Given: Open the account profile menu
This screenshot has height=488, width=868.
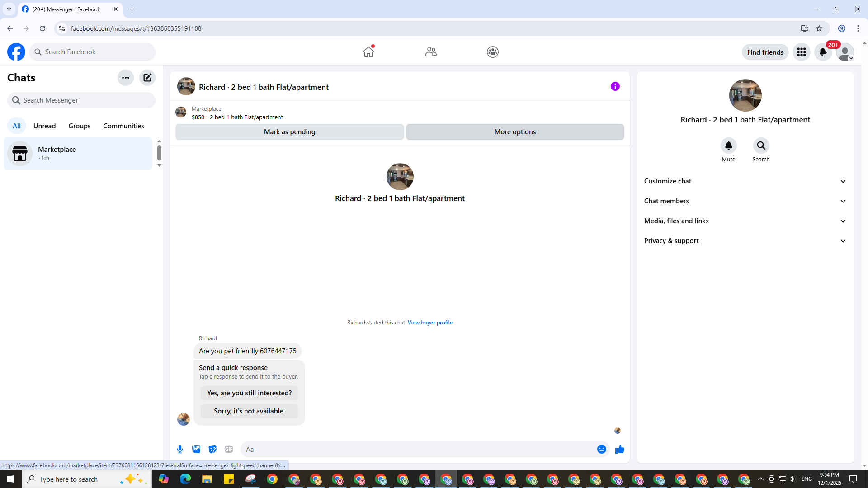Looking at the screenshot, I should pyautogui.click(x=845, y=52).
